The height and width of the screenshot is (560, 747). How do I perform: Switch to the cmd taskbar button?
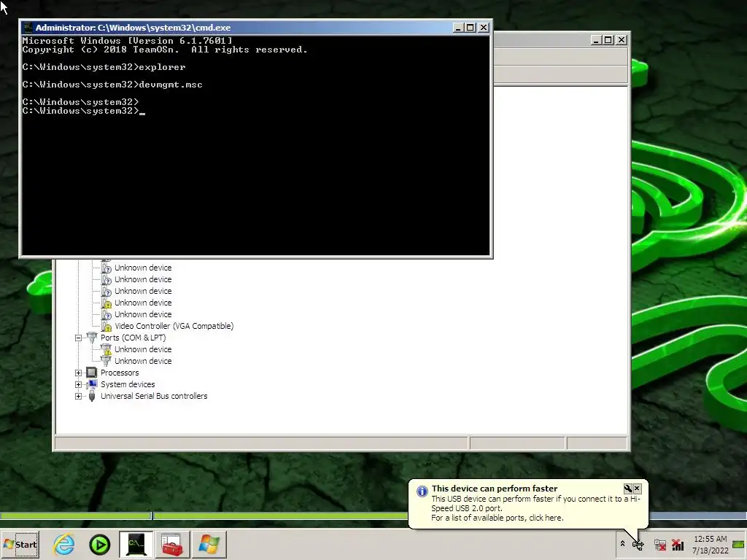136,544
